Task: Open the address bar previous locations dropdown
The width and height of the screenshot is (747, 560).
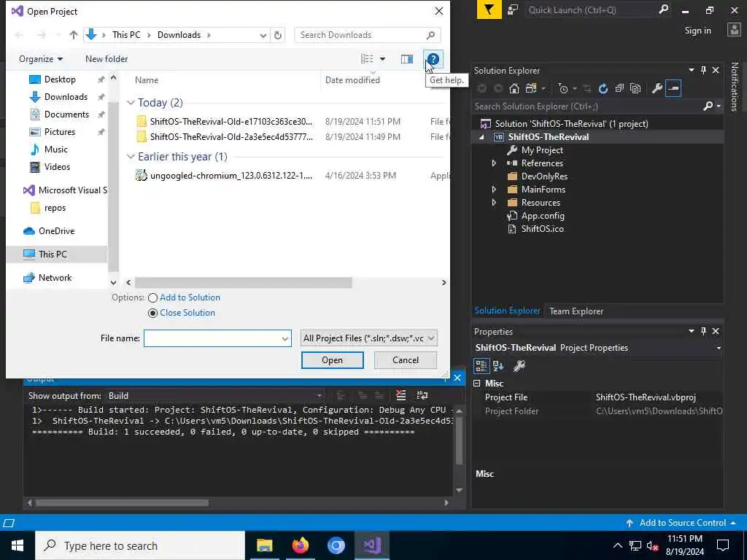Action: pos(263,35)
